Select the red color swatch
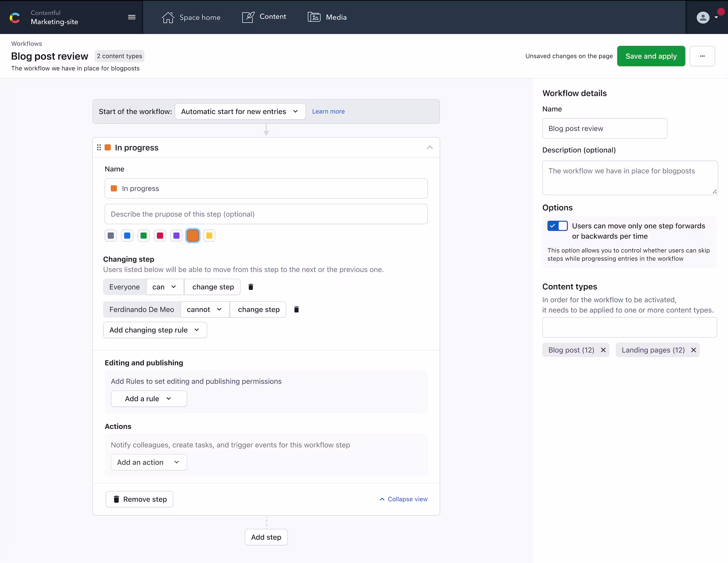 pyautogui.click(x=160, y=236)
